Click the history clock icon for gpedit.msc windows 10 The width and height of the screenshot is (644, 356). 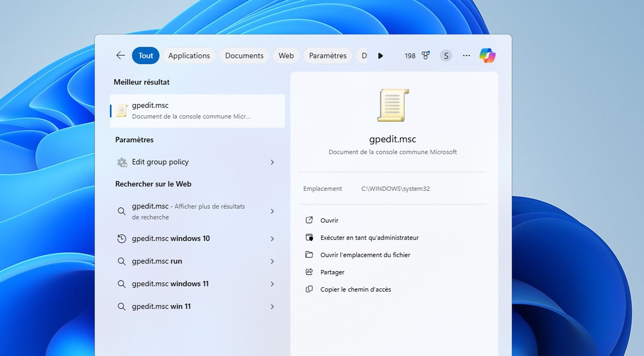click(122, 238)
